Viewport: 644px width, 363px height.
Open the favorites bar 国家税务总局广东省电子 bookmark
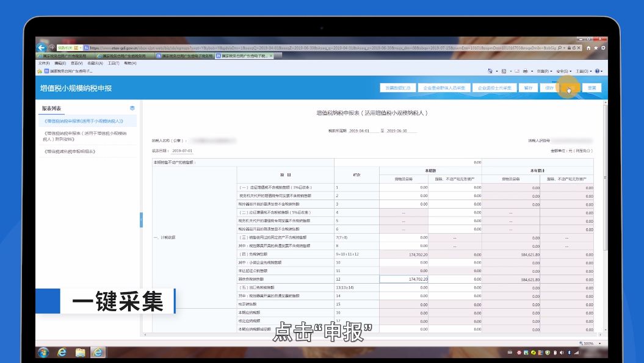(x=68, y=71)
